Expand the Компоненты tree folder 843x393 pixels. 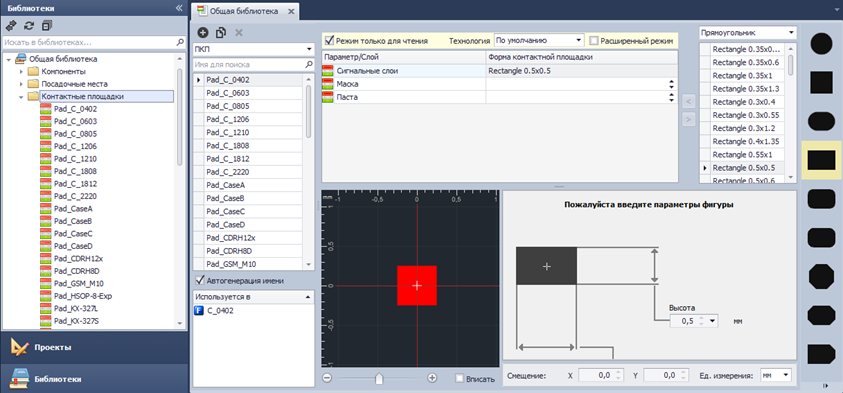point(22,72)
